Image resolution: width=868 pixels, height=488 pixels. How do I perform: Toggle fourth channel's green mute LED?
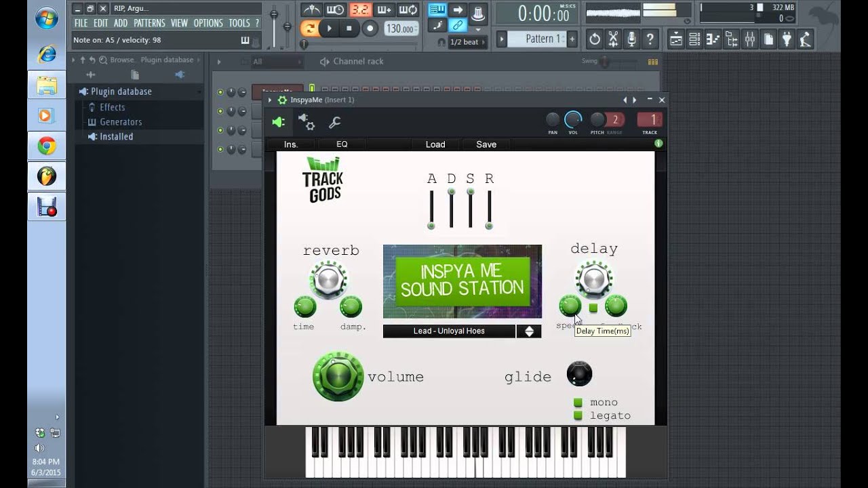[x=220, y=149]
